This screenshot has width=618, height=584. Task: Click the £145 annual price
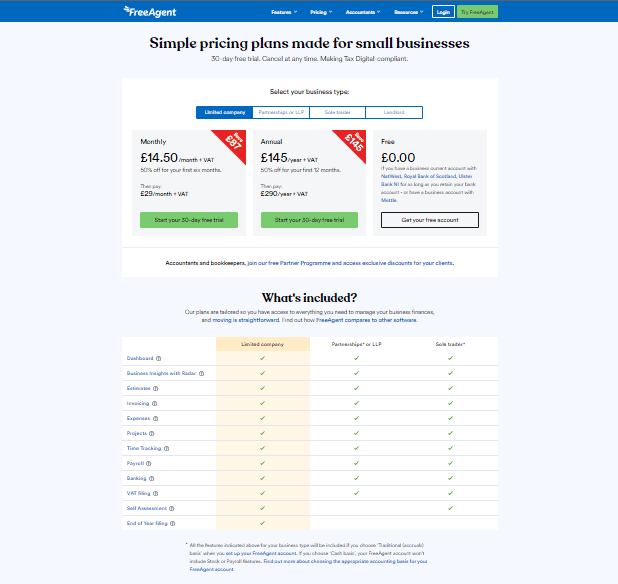274,158
